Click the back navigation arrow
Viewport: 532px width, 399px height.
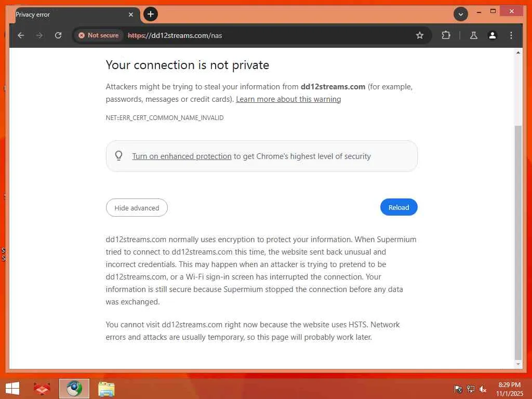point(21,35)
